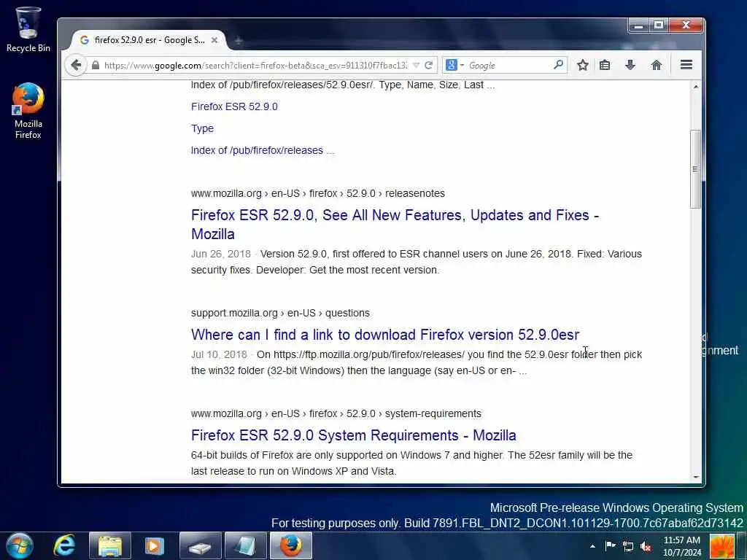Viewport: 747px width, 560px height.
Task: Click the Google favicon on the tab
Action: [85, 40]
